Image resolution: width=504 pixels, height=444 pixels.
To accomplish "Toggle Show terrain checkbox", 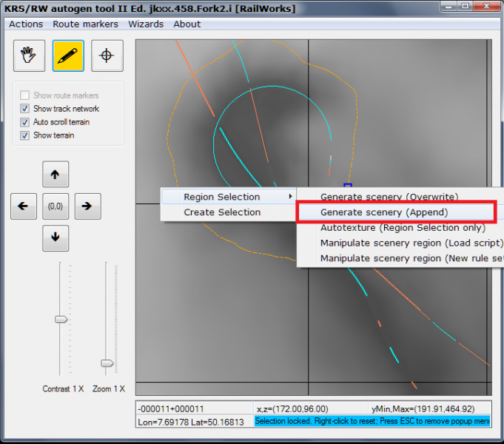I will [x=24, y=135].
